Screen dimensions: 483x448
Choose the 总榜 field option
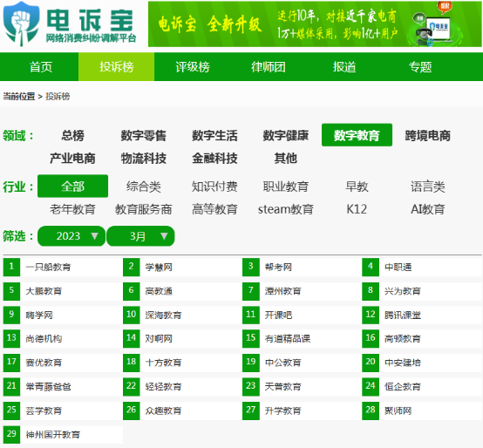[x=72, y=135]
